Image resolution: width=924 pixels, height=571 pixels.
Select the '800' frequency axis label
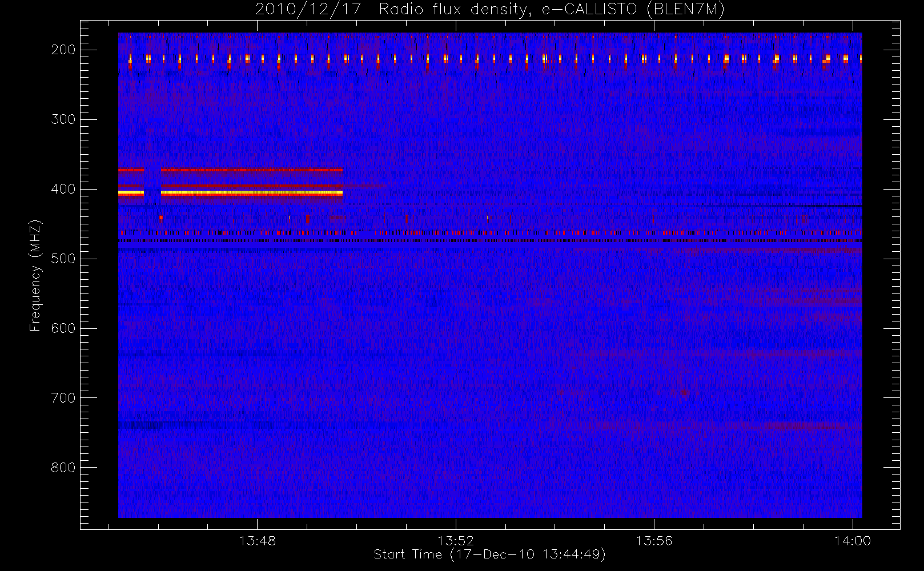tap(63, 468)
